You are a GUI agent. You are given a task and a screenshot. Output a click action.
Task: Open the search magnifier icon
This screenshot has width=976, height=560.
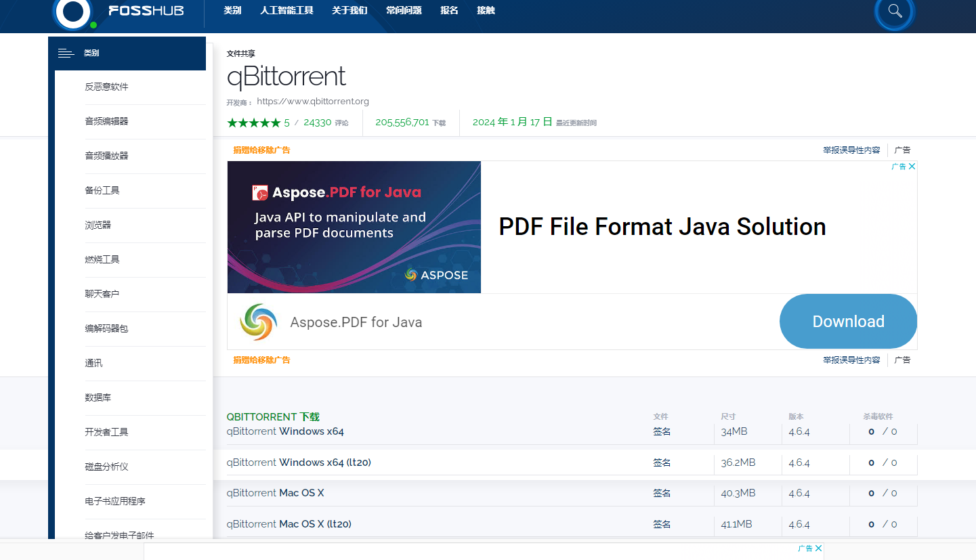point(895,12)
